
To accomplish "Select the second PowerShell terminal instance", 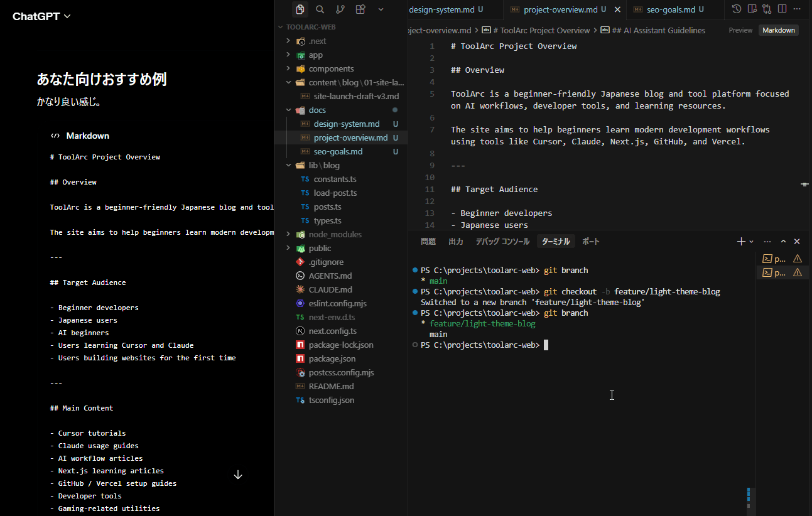I will pyautogui.click(x=782, y=272).
